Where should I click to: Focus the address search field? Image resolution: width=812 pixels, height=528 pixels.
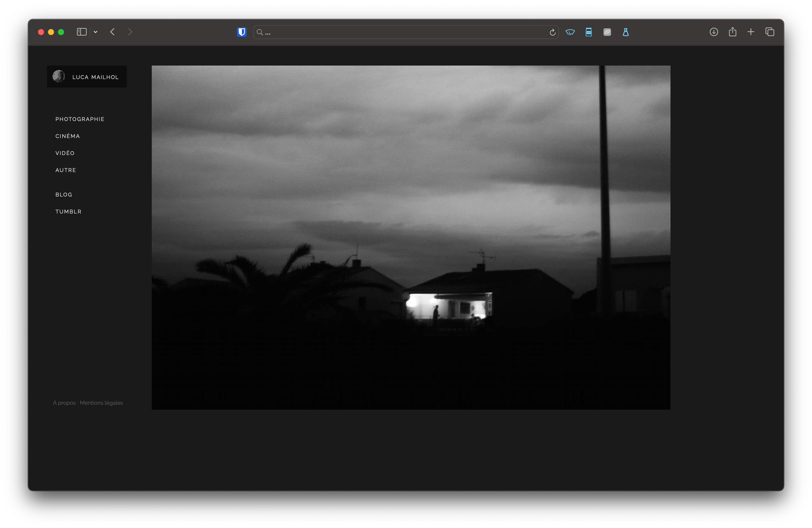click(403, 32)
